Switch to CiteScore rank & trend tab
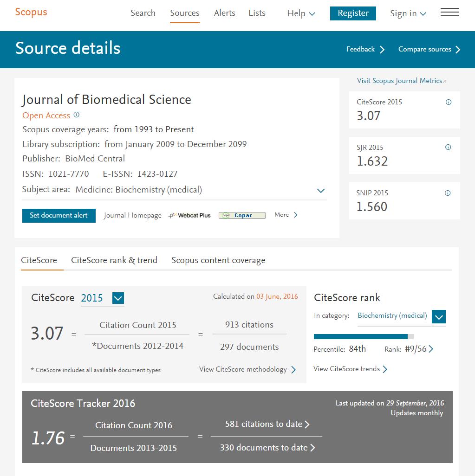 click(x=114, y=260)
